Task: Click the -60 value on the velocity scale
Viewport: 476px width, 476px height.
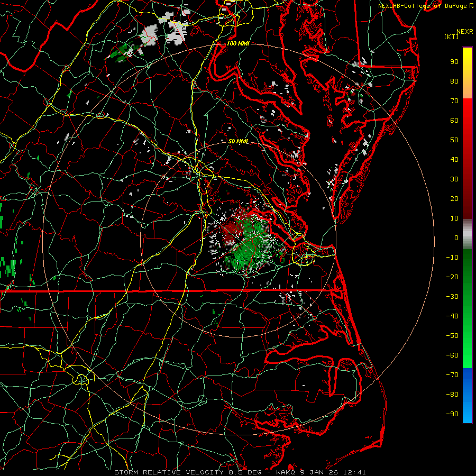Action: (452, 355)
